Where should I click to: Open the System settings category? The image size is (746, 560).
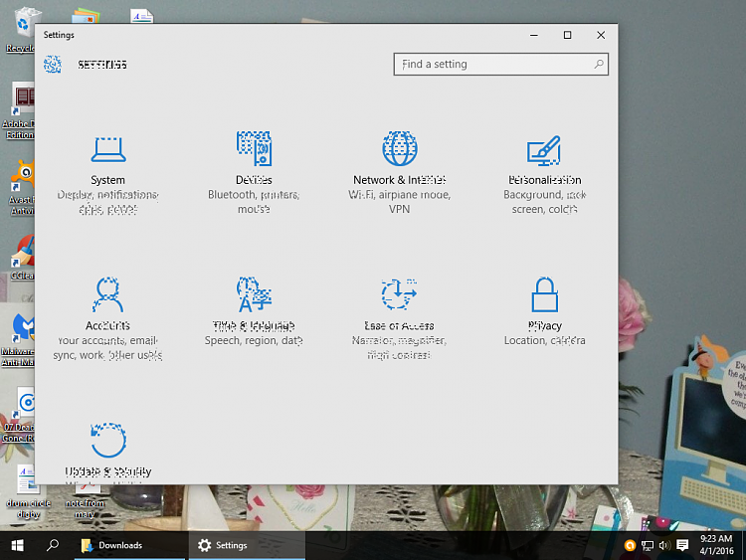107,164
